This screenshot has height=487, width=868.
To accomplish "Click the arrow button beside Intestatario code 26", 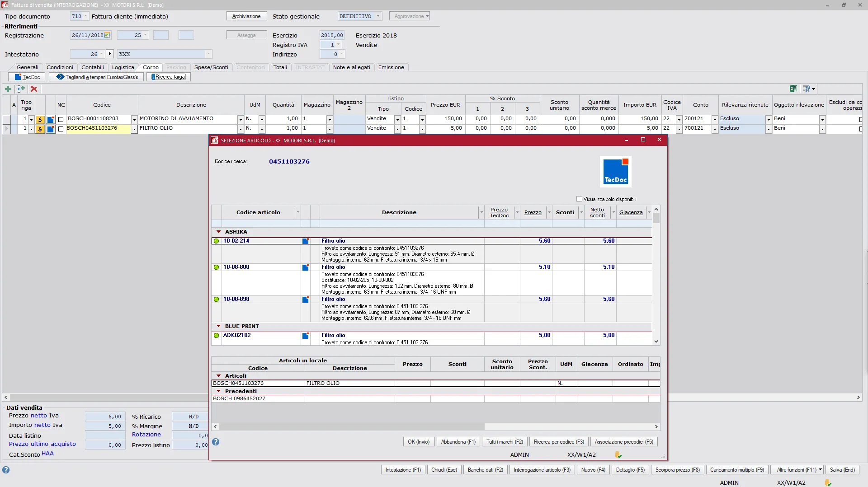I will pos(110,54).
